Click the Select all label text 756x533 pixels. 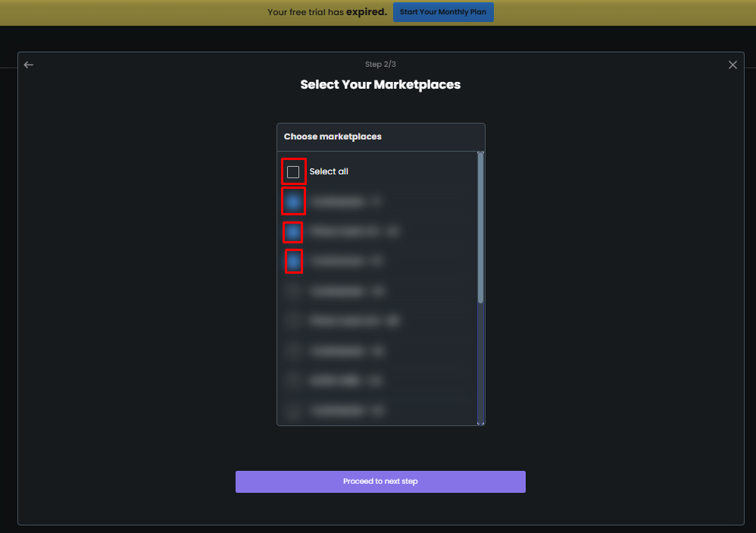click(328, 171)
